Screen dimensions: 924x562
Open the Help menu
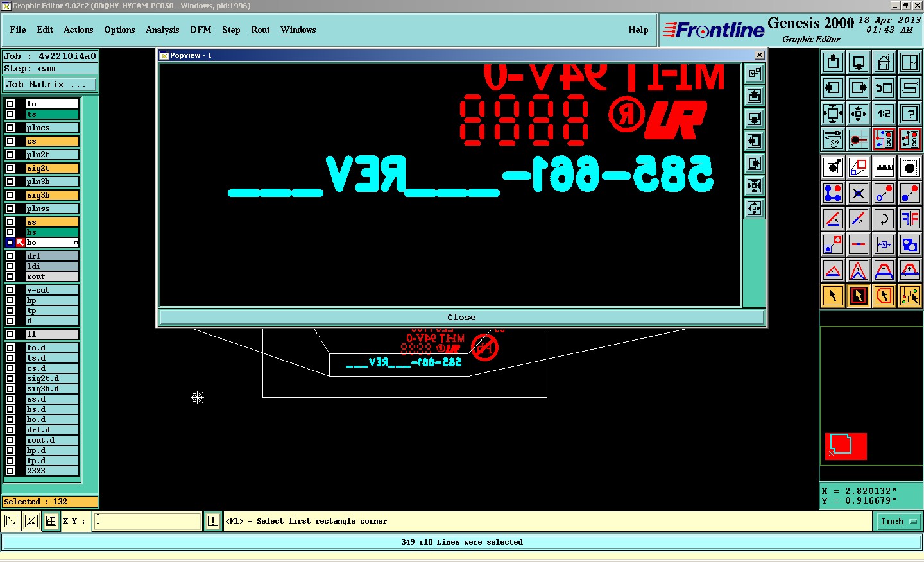tap(638, 30)
